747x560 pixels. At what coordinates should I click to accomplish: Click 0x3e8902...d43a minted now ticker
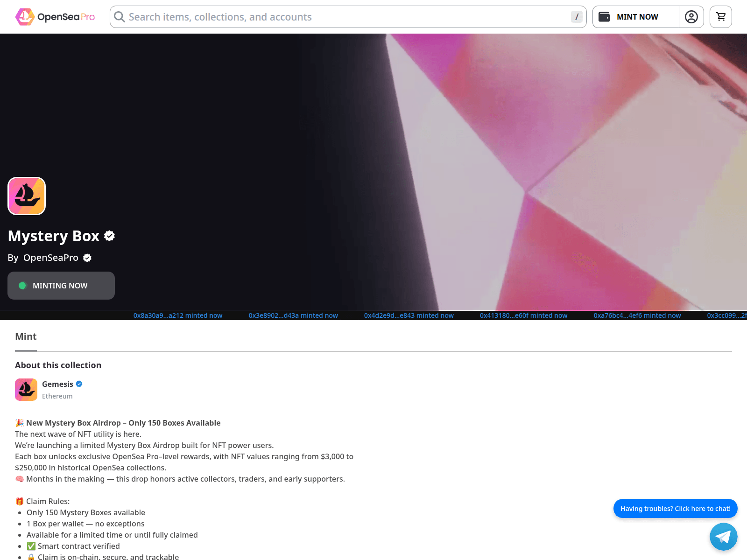[x=293, y=315]
